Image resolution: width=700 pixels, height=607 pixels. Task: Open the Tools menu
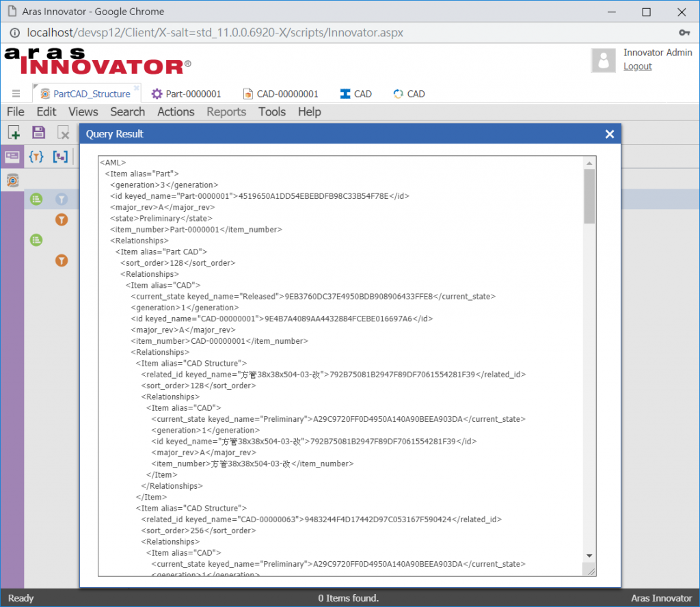pos(272,111)
